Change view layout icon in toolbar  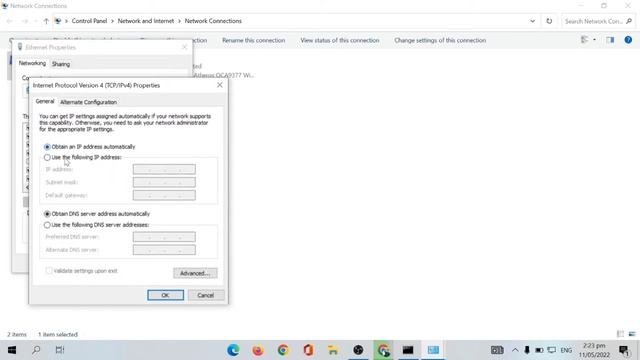584,40
